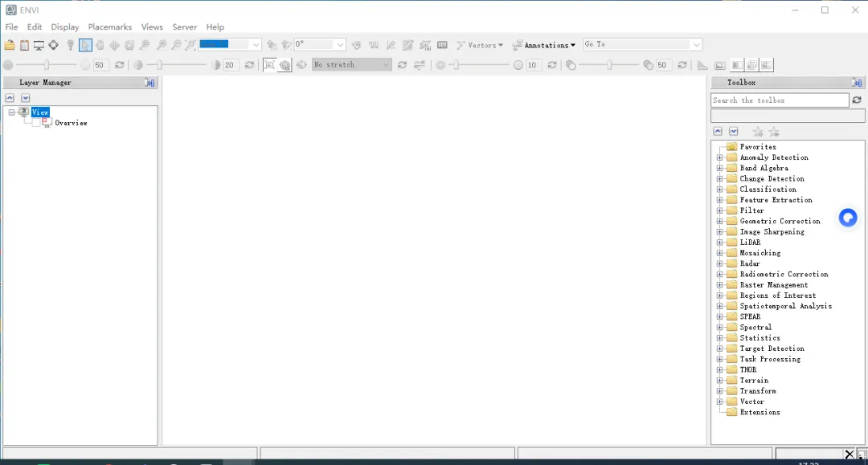The image size is (868, 465).
Task: Click the refresh icon beside the stretch dropdown
Action: [x=402, y=65]
